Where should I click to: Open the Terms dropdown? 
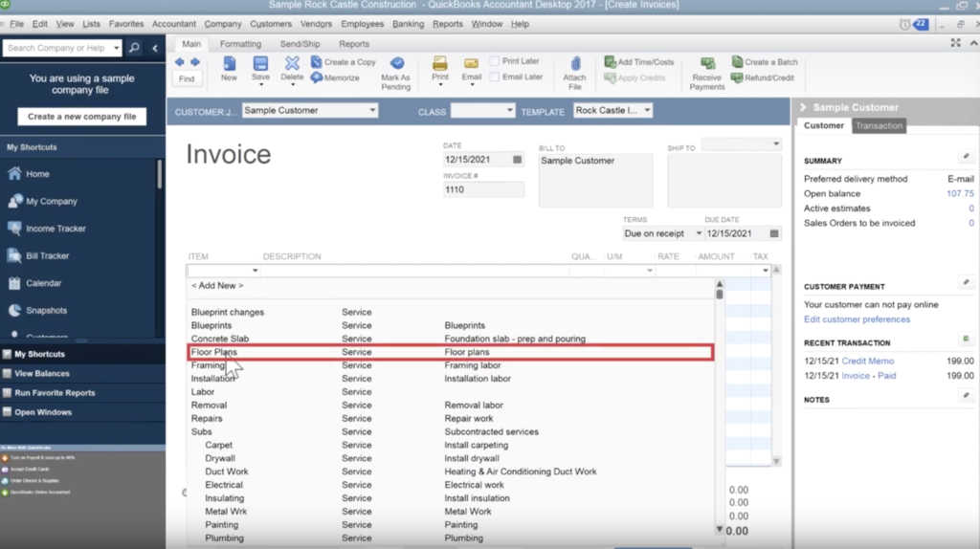pos(698,233)
